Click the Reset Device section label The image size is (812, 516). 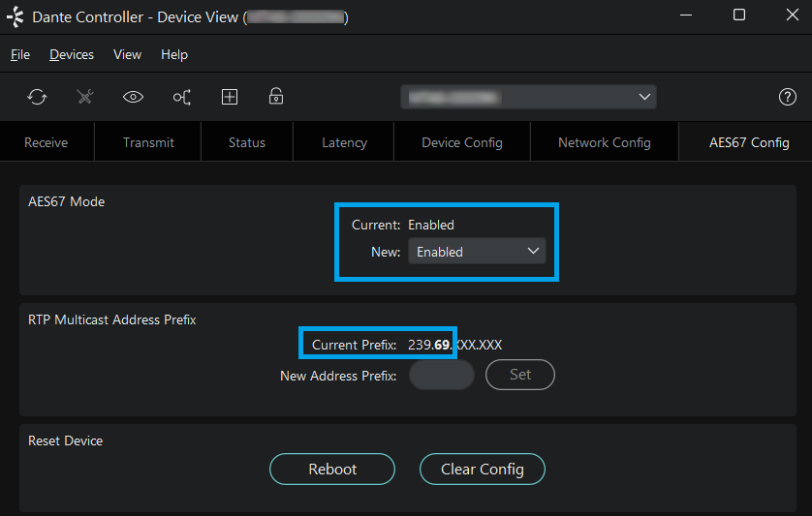[x=65, y=440]
